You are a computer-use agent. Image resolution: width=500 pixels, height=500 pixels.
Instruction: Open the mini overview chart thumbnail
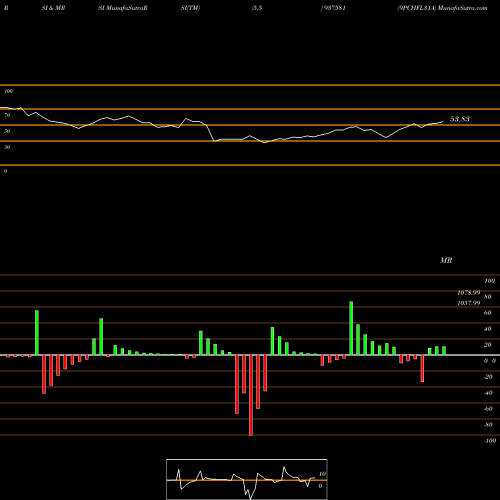(247, 479)
